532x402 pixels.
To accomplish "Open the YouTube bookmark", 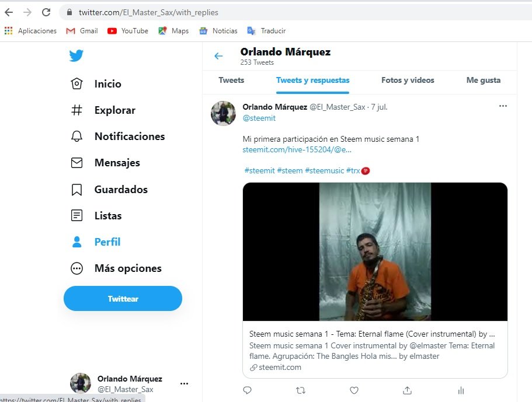I will tap(127, 31).
